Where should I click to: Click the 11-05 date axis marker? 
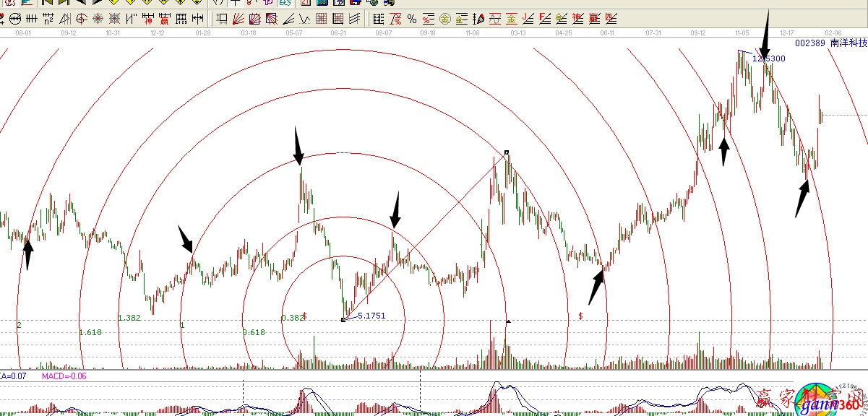(x=742, y=33)
